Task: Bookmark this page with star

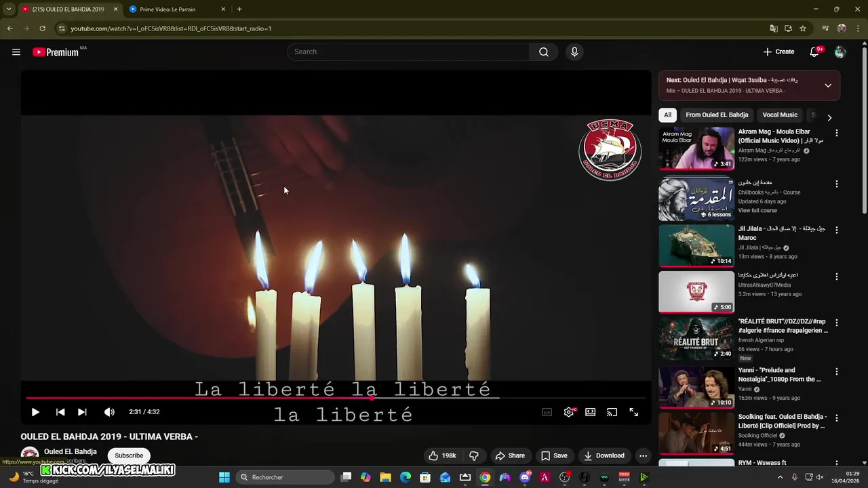Action: pyautogui.click(x=803, y=28)
